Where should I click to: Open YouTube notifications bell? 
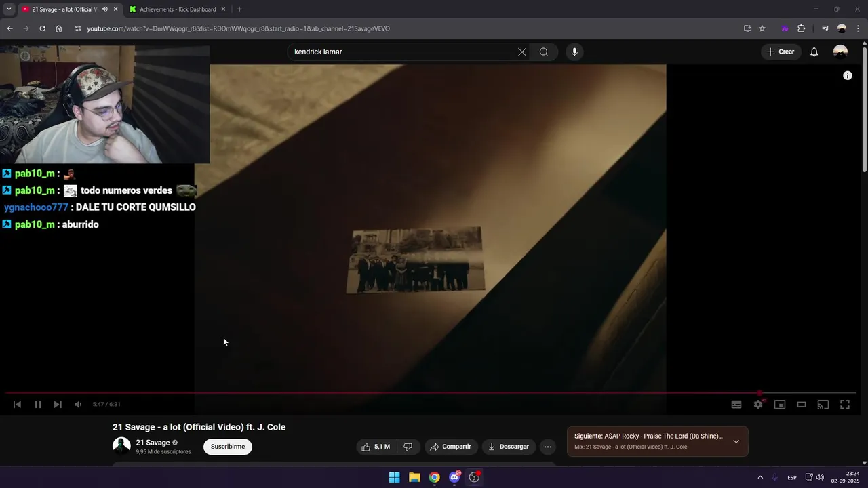pos(814,52)
